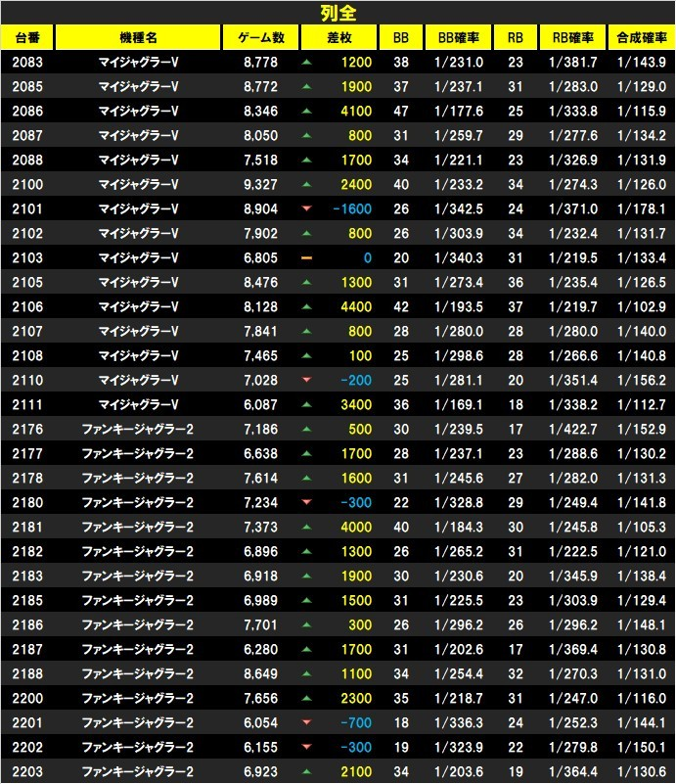Screen dimensions: 676x784
Task: Click BB probability 1/184.3
Action: pyautogui.click(x=459, y=527)
